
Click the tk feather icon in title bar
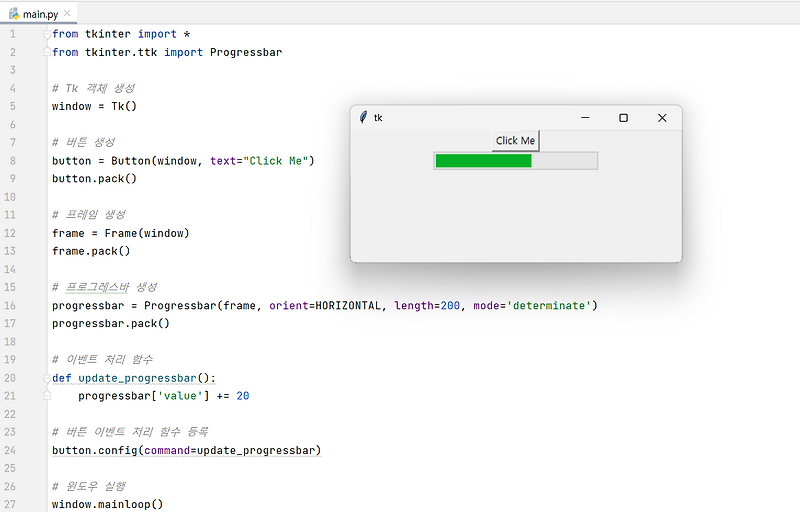click(363, 117)
